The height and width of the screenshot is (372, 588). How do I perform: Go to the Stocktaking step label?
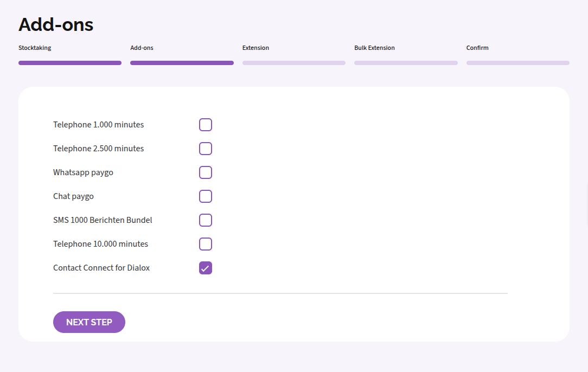click(35, 48)
